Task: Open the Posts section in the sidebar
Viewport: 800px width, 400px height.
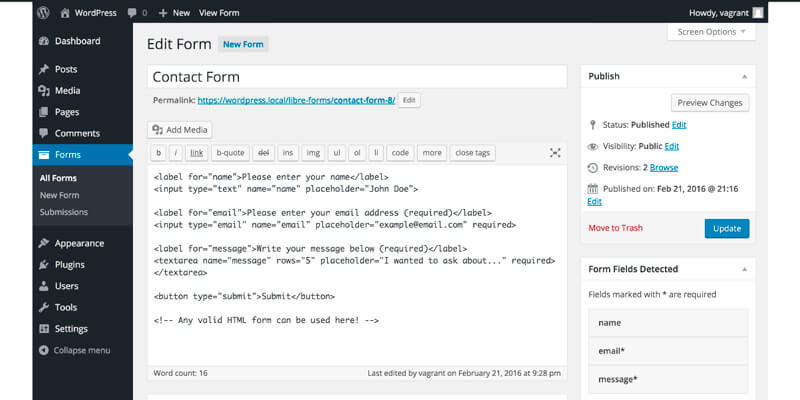Action: click(x=66, y=69)
